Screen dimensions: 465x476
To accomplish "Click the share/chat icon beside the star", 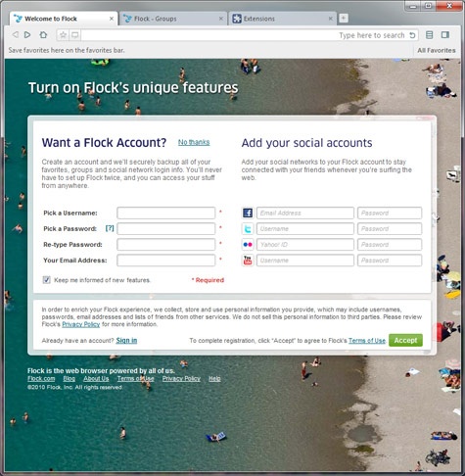I will point(74,35).
